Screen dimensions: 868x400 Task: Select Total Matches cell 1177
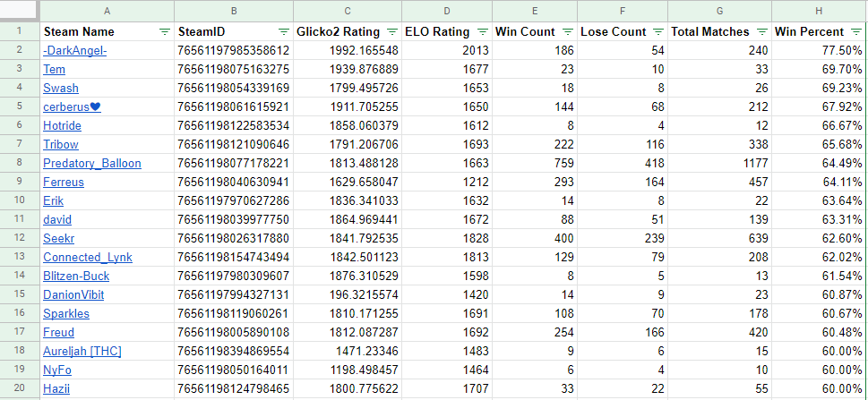(719, 163)
